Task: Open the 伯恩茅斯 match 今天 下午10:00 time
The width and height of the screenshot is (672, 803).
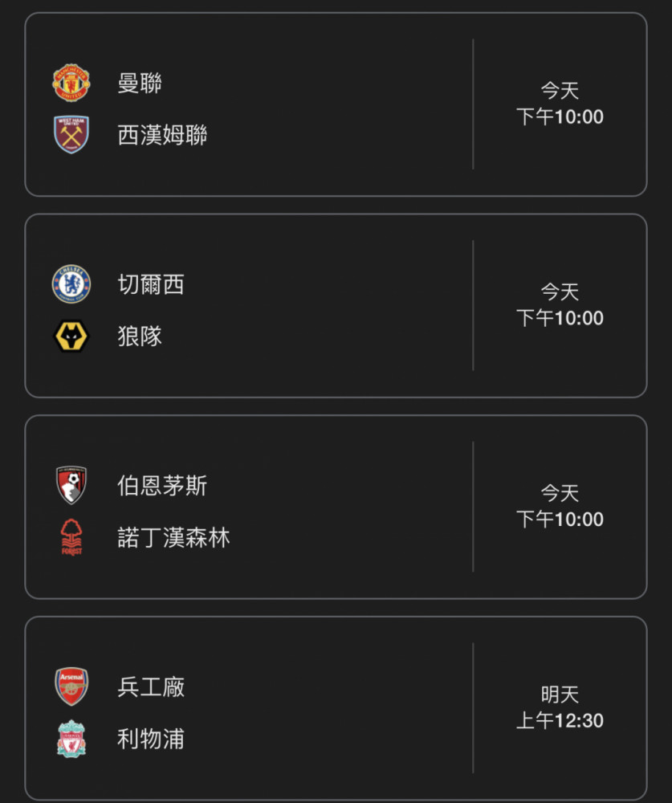Action: [x=560, y=507]
